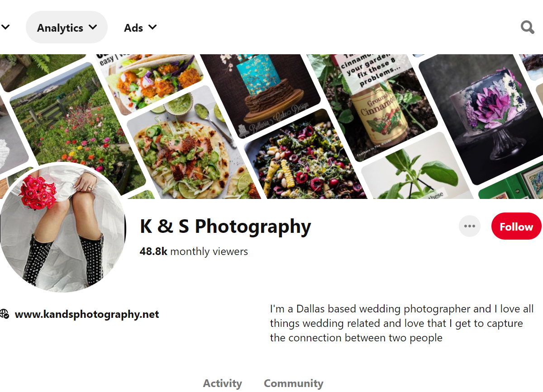543x392 pixels.
Task: Open www.kandsphotography.net website link
Action: click(86, 314)
